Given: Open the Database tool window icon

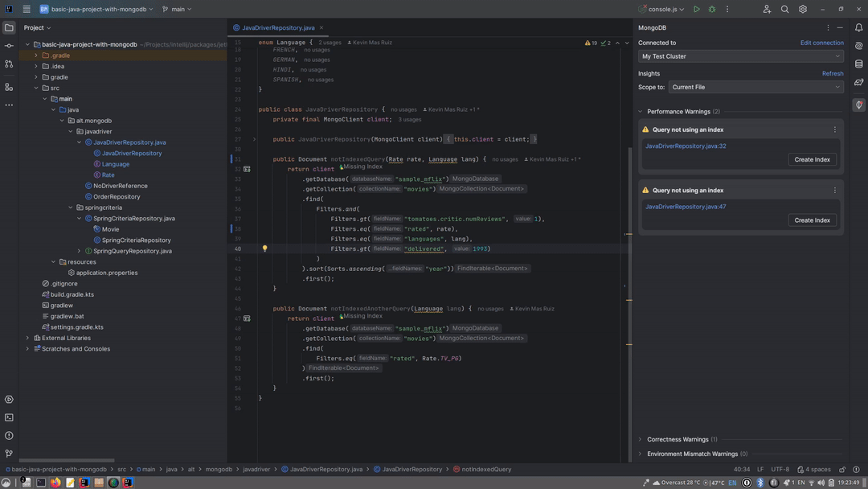Looking at the screenshot, I should click(858, 64).
